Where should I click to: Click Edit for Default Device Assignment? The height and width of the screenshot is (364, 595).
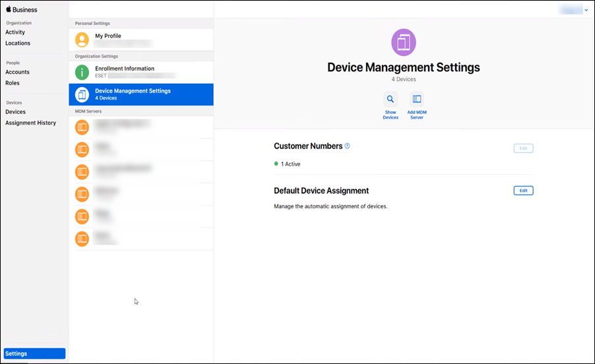pyautogui.click(x=523, y=191)
